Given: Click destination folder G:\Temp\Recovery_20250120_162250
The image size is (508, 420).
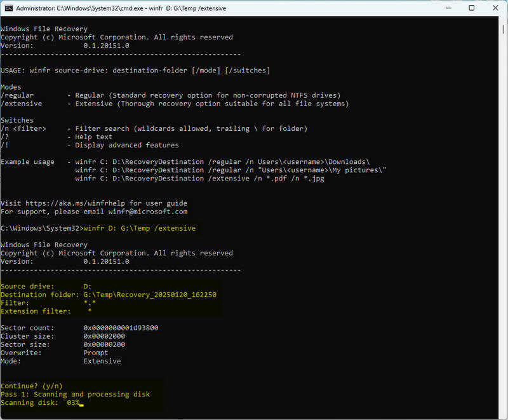Looking at the screenshot, I should (x=150, y=295).
